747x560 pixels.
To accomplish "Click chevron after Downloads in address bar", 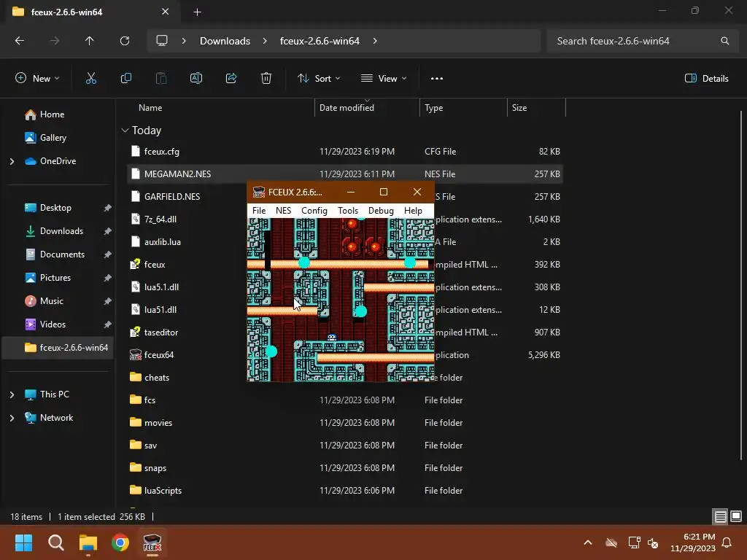I will tap(265, 41).
